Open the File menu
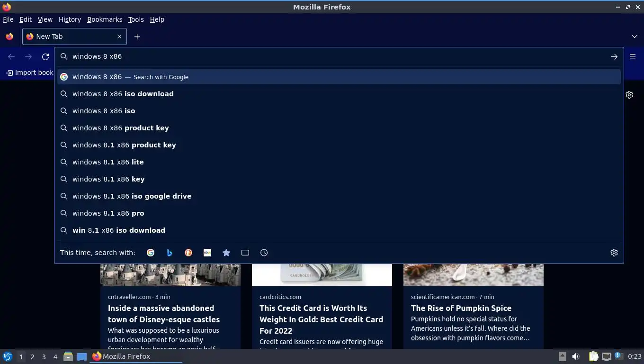644x364 pixels. 8,19
